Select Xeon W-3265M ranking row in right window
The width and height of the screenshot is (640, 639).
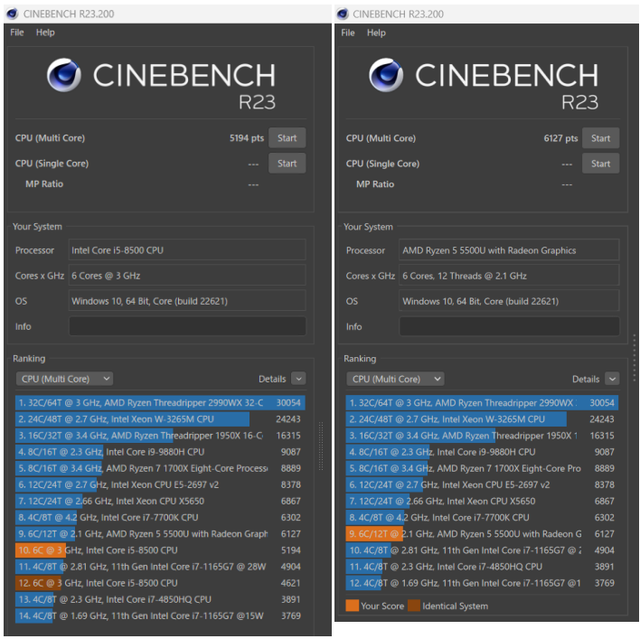(x=482, y=419)
